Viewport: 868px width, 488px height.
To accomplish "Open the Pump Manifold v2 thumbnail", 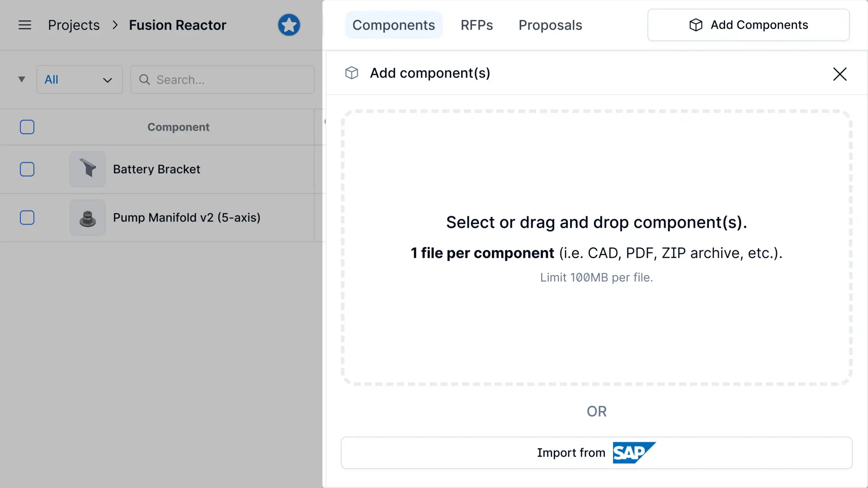I will tap(88, 218).
